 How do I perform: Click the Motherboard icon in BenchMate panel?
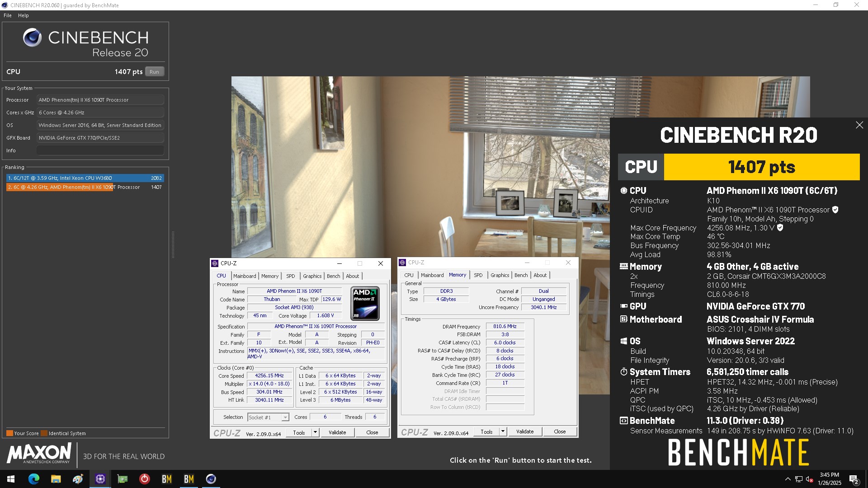tap(624, 319)
